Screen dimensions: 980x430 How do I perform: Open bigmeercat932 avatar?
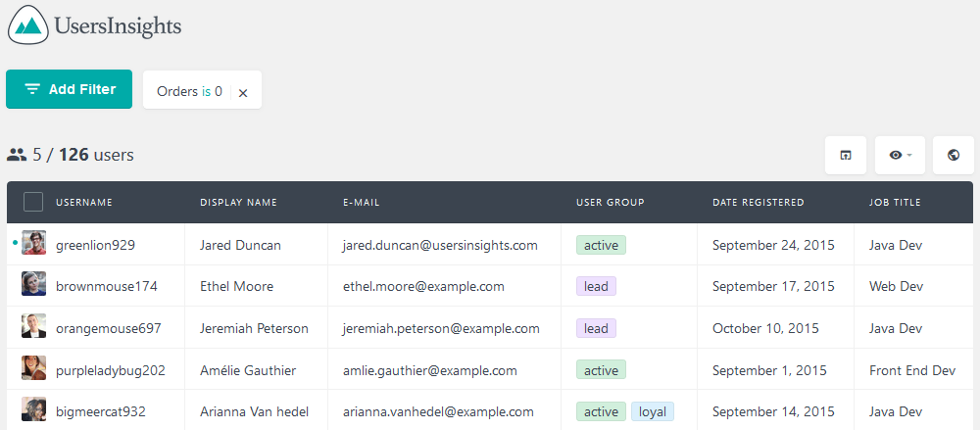[x=33, y=408]
